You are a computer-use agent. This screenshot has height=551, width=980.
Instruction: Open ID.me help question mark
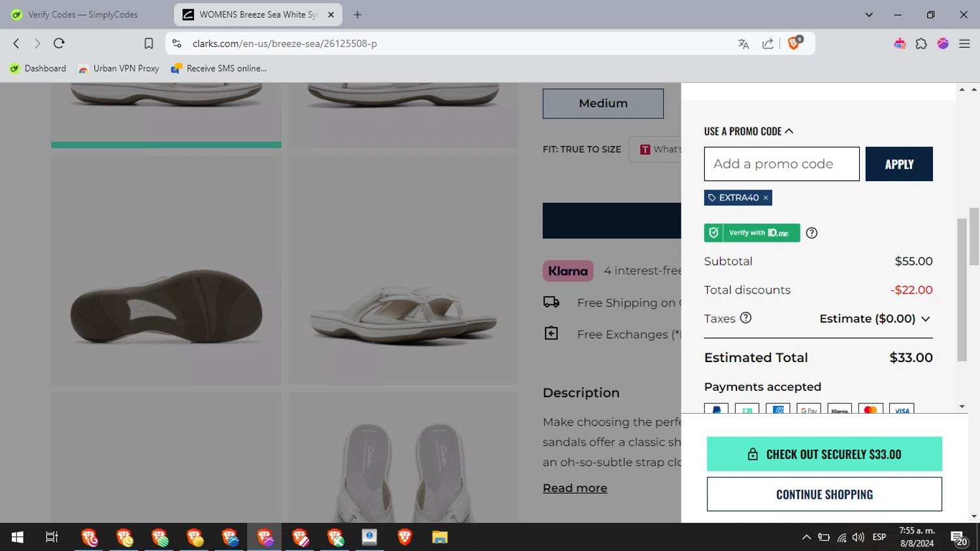tap(811, 233)
